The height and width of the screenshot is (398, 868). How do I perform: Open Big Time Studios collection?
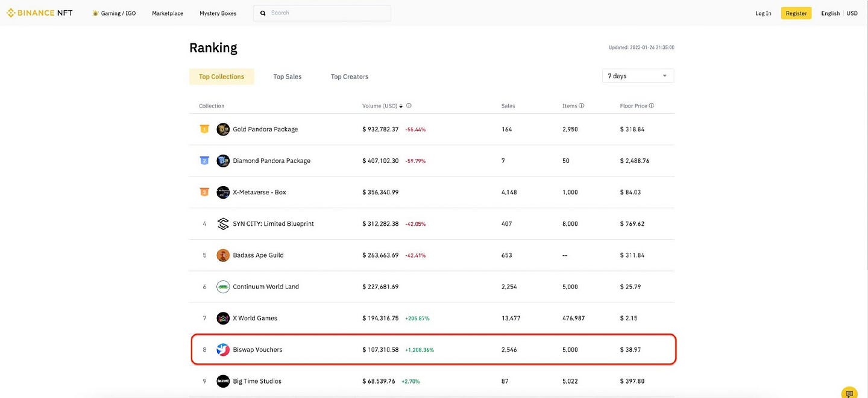(x=257, y=381)
